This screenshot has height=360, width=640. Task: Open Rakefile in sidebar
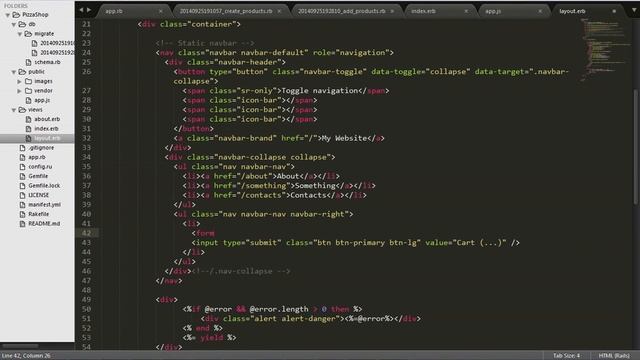38,214
